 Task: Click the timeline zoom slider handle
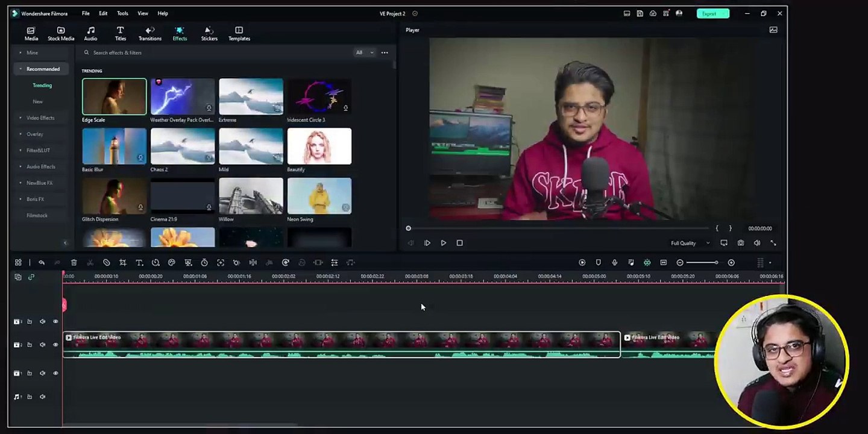pyautogui.click(x=716, y=263)
